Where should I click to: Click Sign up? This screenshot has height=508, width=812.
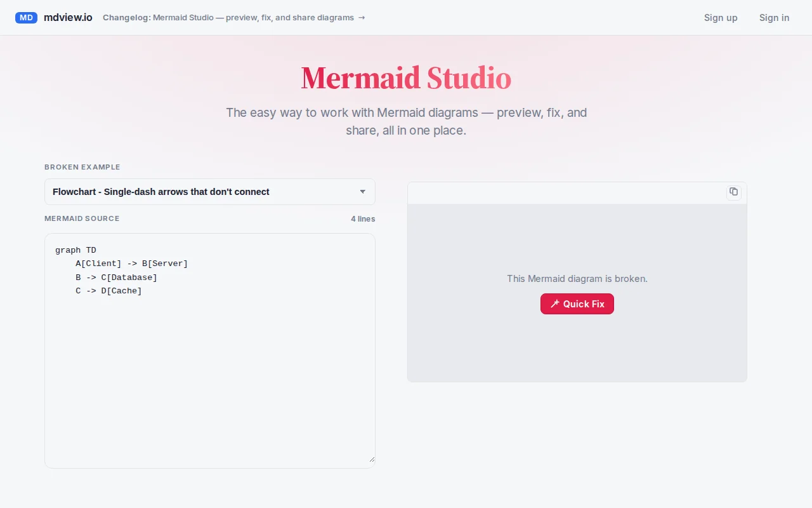[721, 18]
